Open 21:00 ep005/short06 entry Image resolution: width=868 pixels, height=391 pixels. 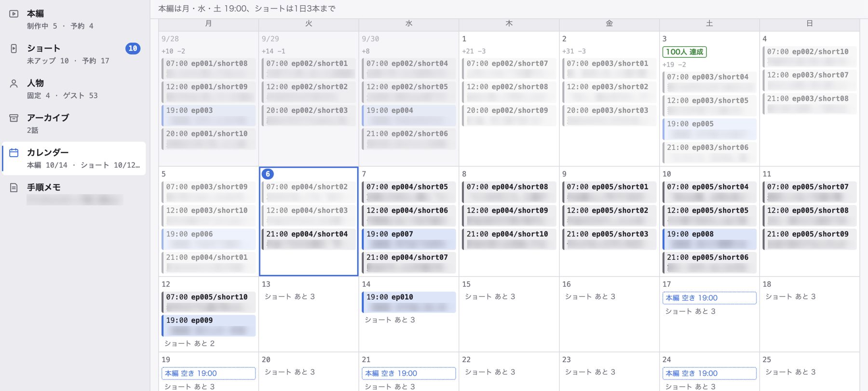click(709, 263)
